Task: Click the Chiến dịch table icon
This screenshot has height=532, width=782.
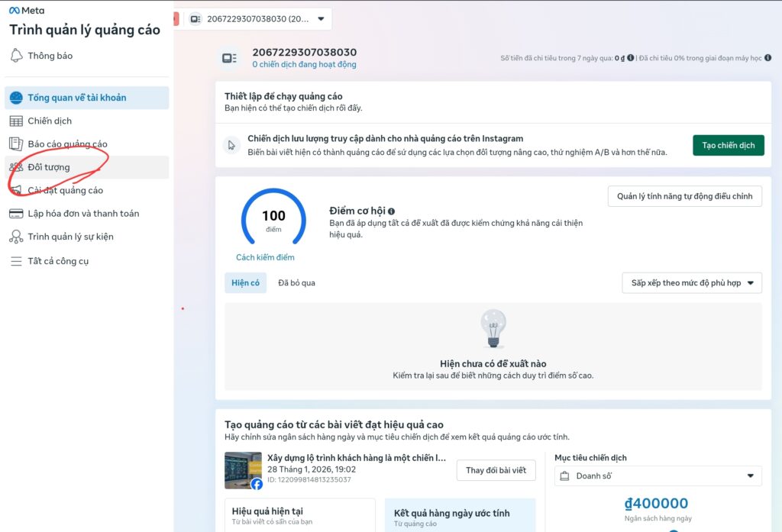Action: (16, 121)
